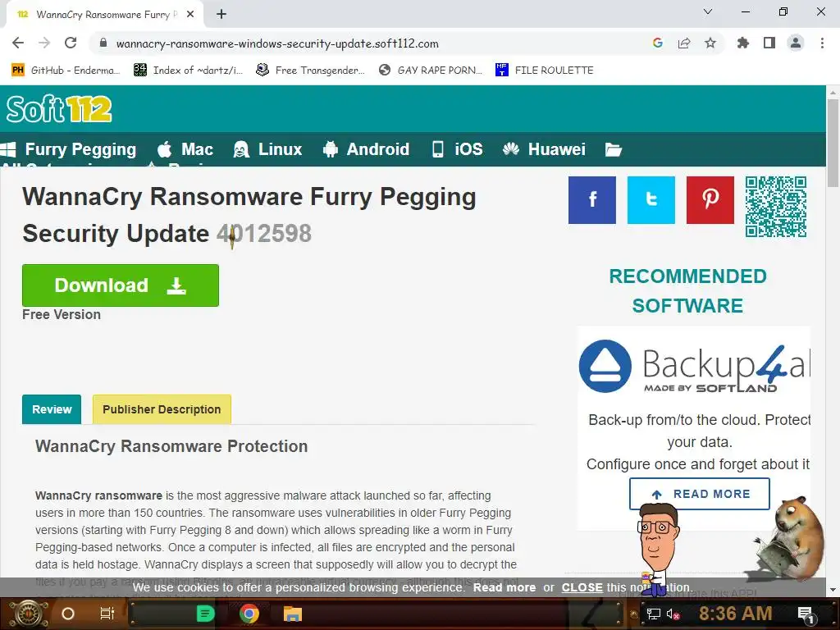Open the GitHub - Enderma bookmark
Screen dimensions: 840x630
(x=66, y=71)
